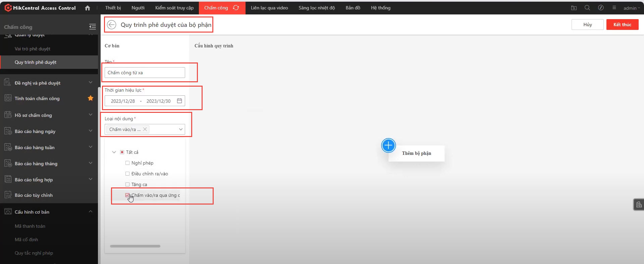Switch to the 'Thiết bị' menu
The width and height of the screenshot is (644, 264).
pos(113,8)
